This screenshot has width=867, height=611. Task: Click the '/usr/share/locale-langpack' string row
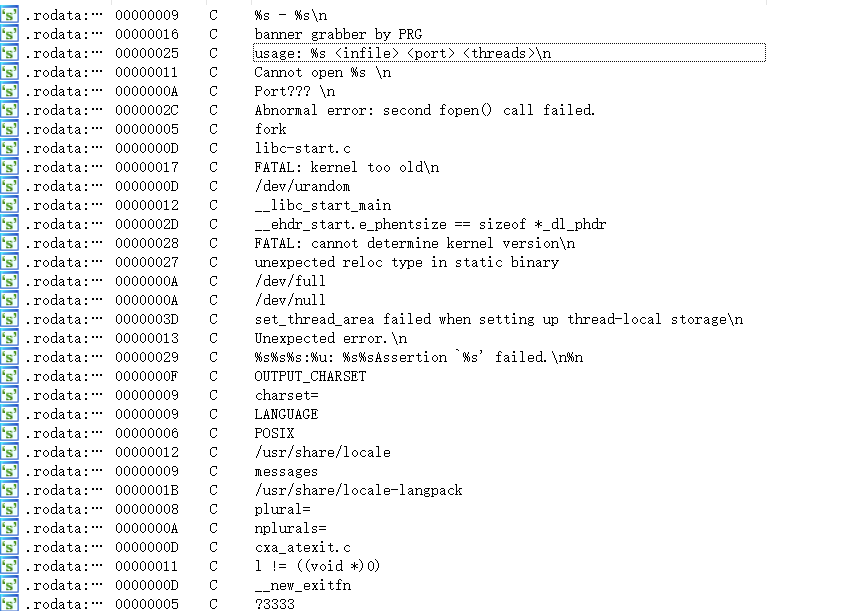(x=358, y=490)
